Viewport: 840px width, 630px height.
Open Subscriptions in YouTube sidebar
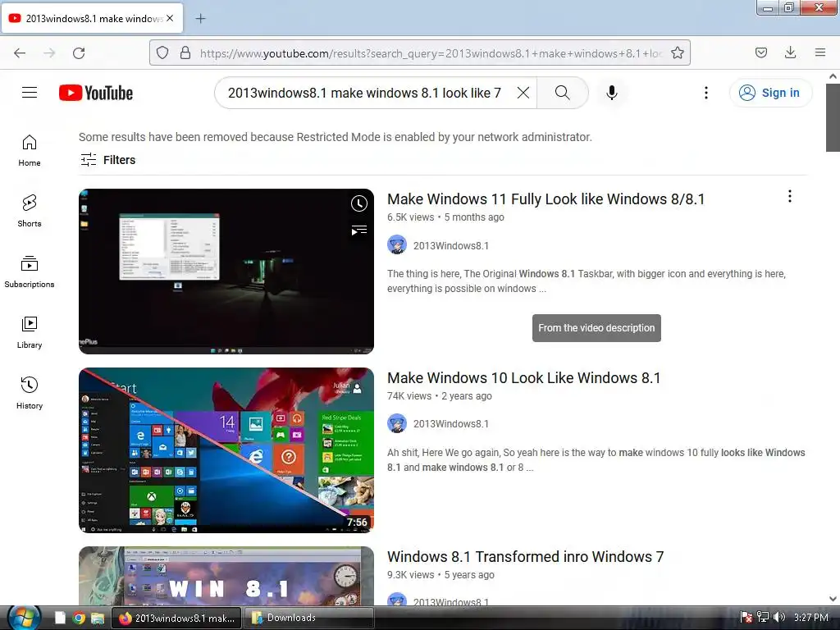30,272
